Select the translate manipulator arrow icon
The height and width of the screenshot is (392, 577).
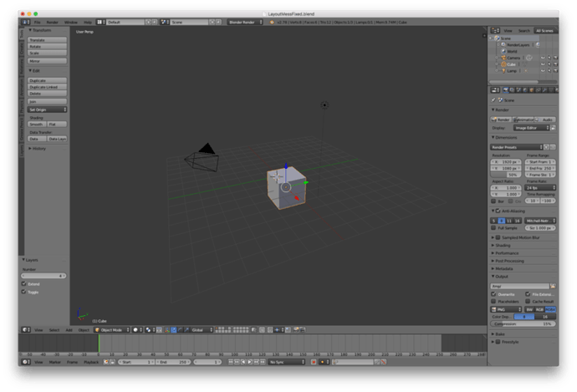(x=174, y=330)
